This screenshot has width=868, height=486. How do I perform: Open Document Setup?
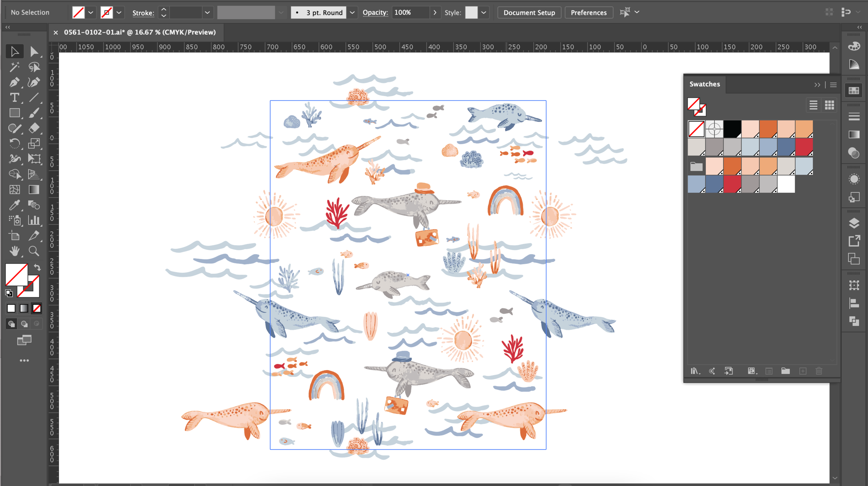pos(529,12)
